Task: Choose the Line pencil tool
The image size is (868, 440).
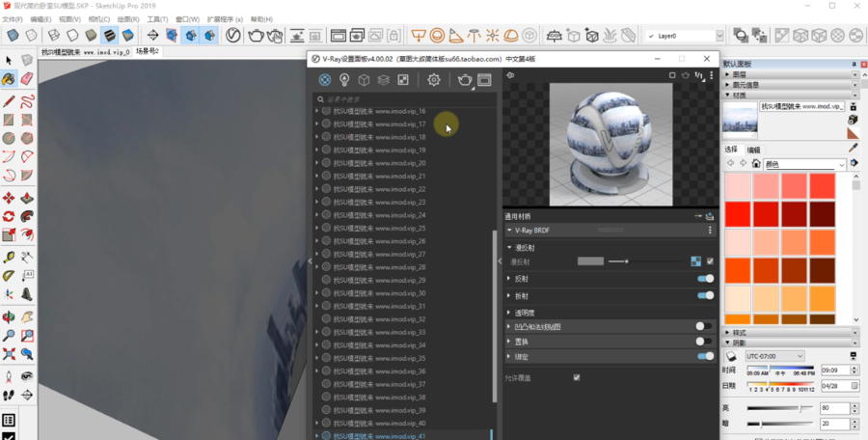Action: tap(9, 101)
